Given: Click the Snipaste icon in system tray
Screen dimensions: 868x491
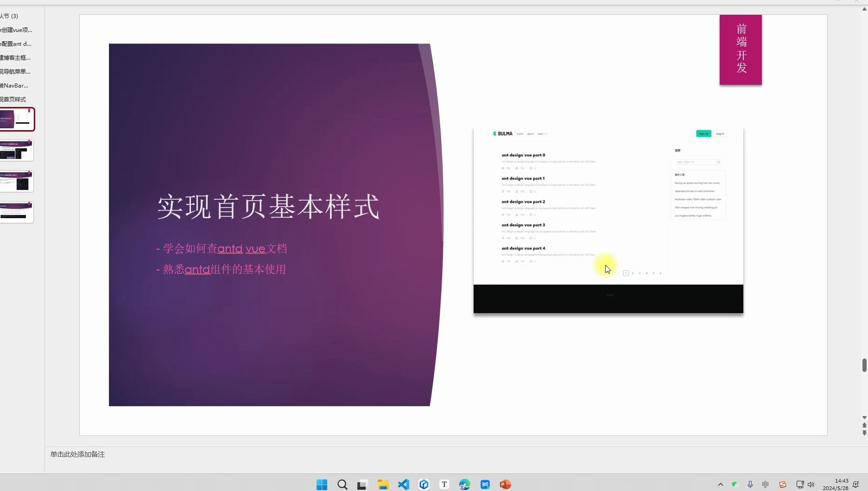Looking at the screenshot, I should 782,484.
